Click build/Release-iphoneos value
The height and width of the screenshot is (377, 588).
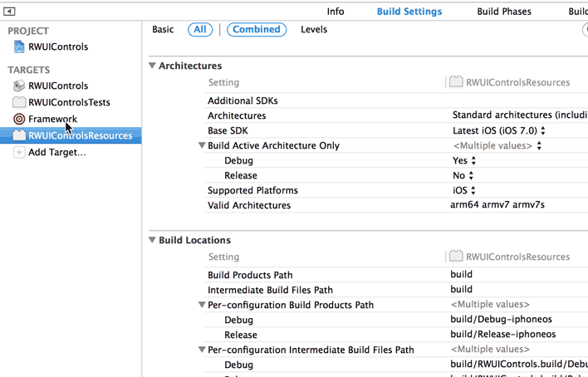(503, 335)
